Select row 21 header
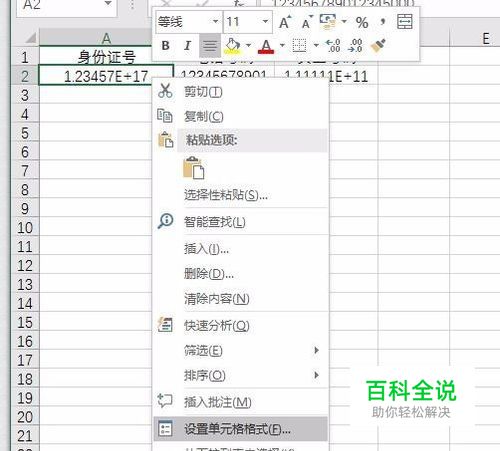 click(x=25, y=436)
